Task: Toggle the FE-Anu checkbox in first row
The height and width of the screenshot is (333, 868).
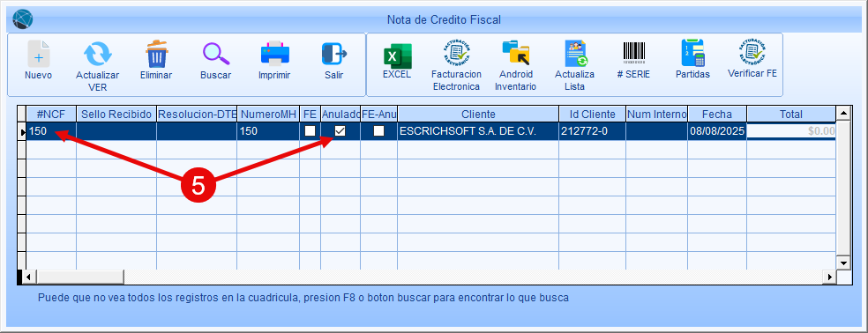Action: 378,131
